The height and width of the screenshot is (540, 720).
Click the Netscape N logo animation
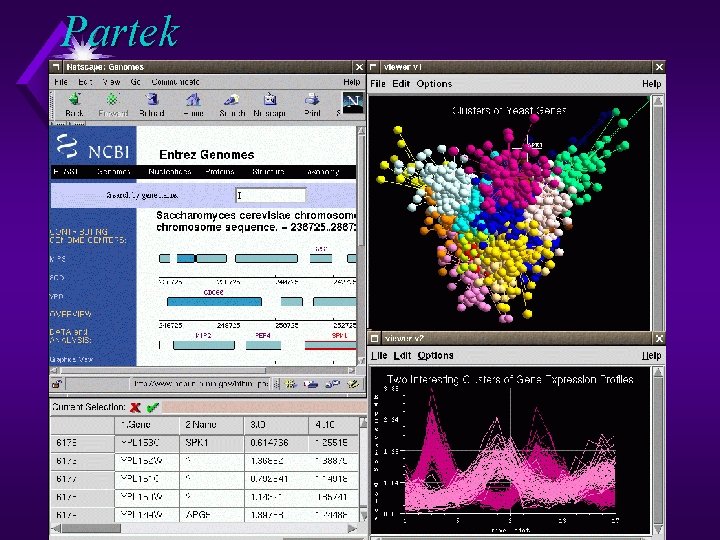(353, 103)
